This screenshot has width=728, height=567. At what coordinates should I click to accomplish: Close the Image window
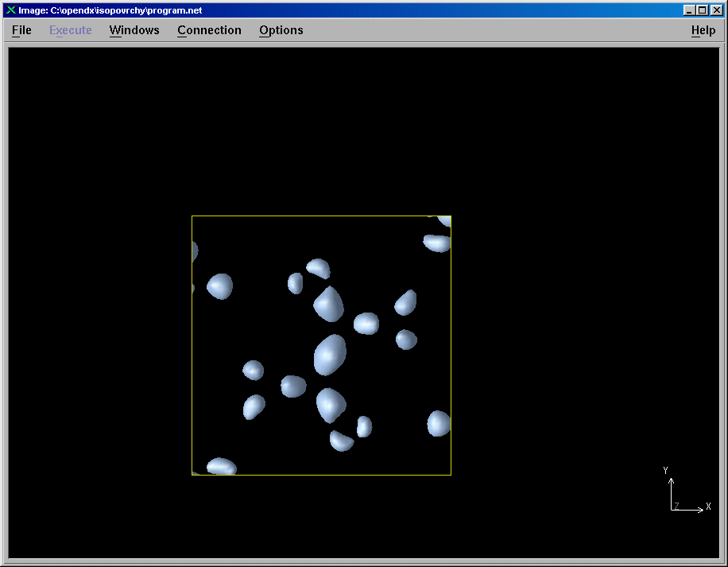pyautogui.click(x=714, y=10)
